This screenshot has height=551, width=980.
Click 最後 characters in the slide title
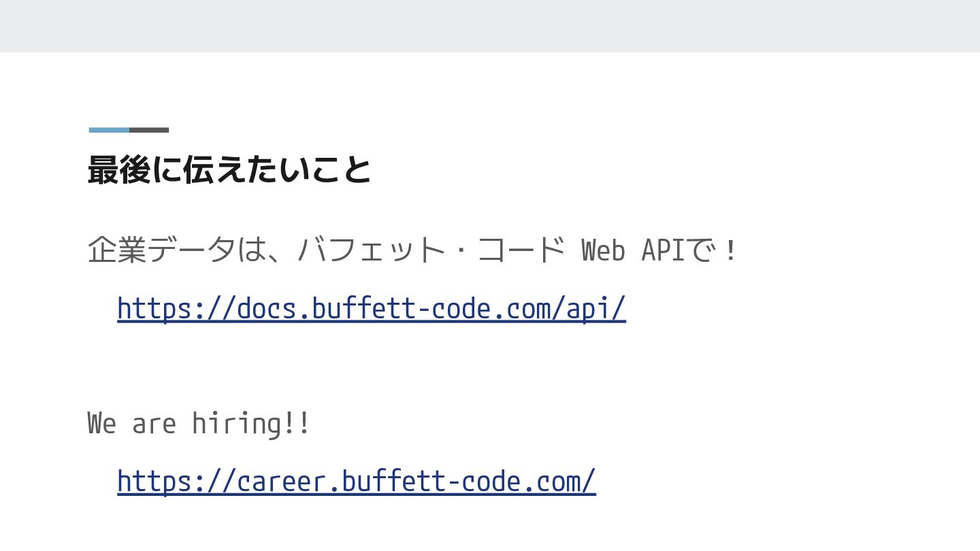(x=118, y=170)
